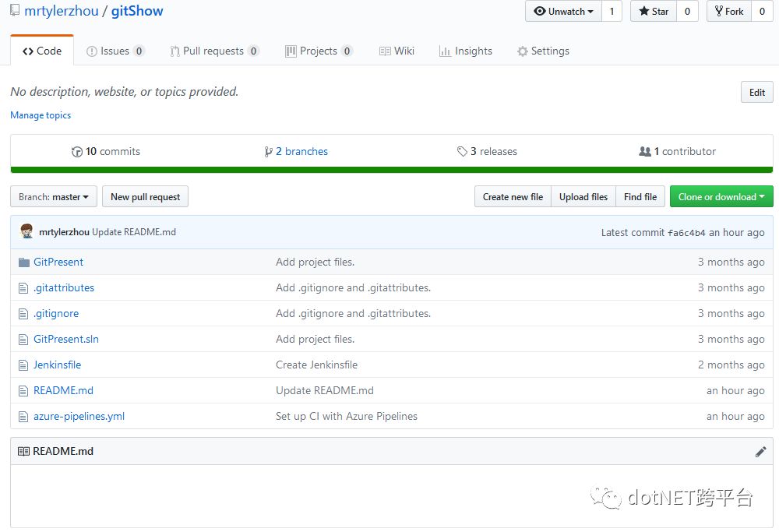Click the README book icon in the README.md header
The image size is (779, 532).
pyautogui.click(x=23, y=452)
